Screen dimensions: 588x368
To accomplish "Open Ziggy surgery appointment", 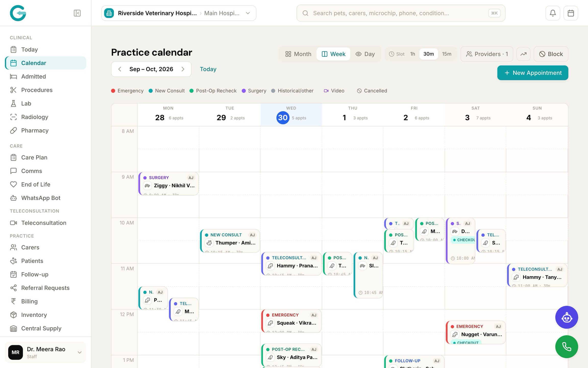I will (168, 184).
